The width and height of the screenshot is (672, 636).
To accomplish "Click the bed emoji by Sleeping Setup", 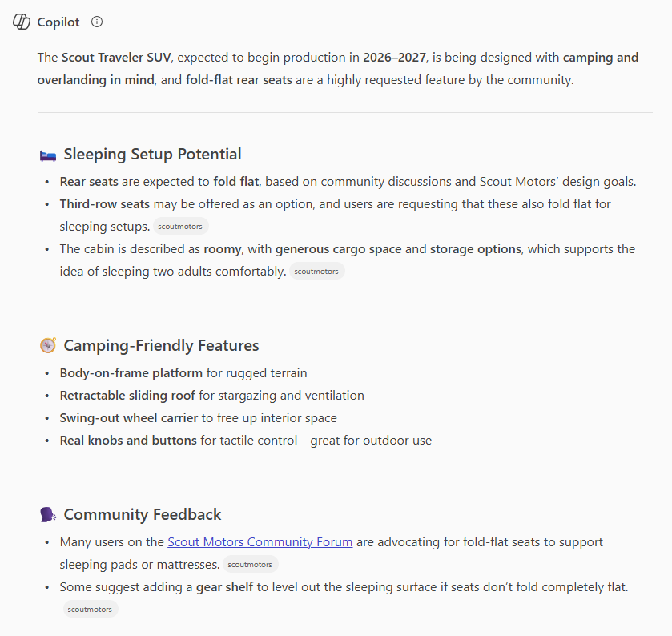I will (47, 155).
